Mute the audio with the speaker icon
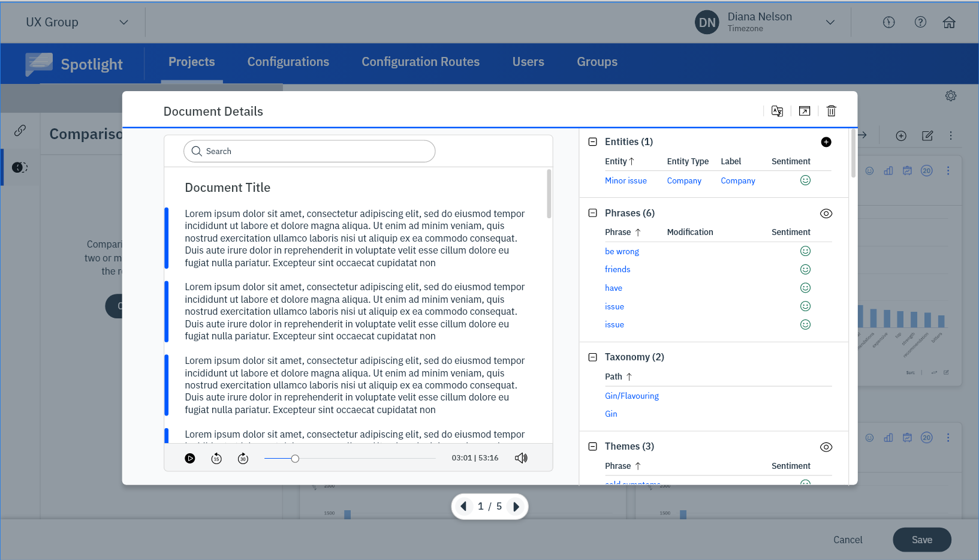The height and width of the screenshot is (560, 979). pyautogui.click(x=521, y=458)
